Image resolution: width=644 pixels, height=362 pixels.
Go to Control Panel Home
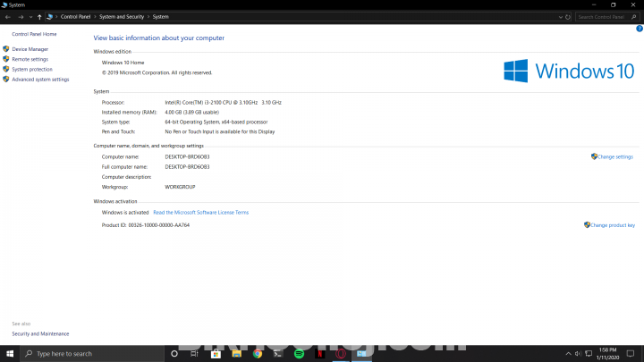34,34
